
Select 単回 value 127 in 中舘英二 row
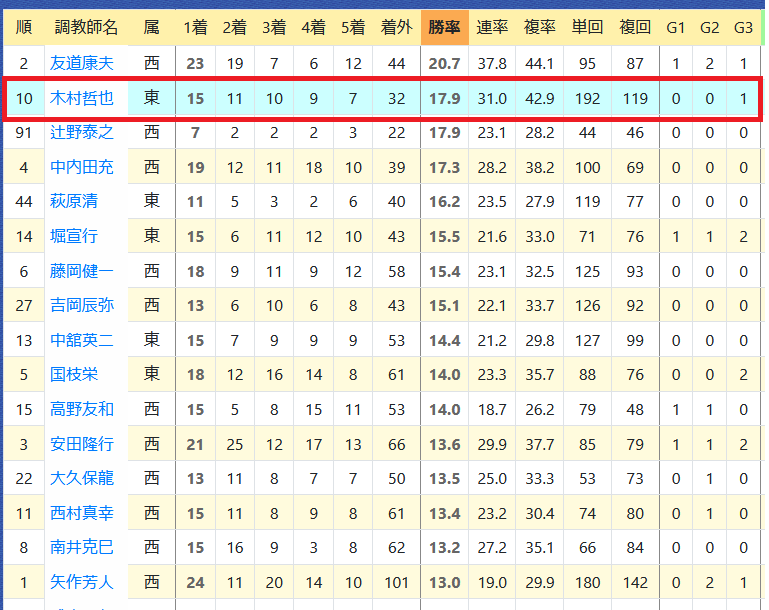[x=587, y=341]
